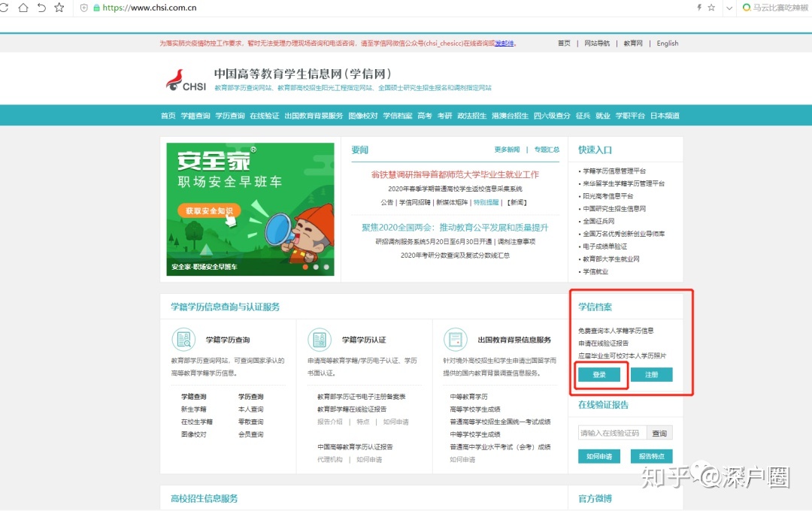Open headline 翁铁慧调研指导首都师范大学毕业生就业工作
Image resolution: width=812 pixels, height=511 pixels.
click(x=455, y=174)
